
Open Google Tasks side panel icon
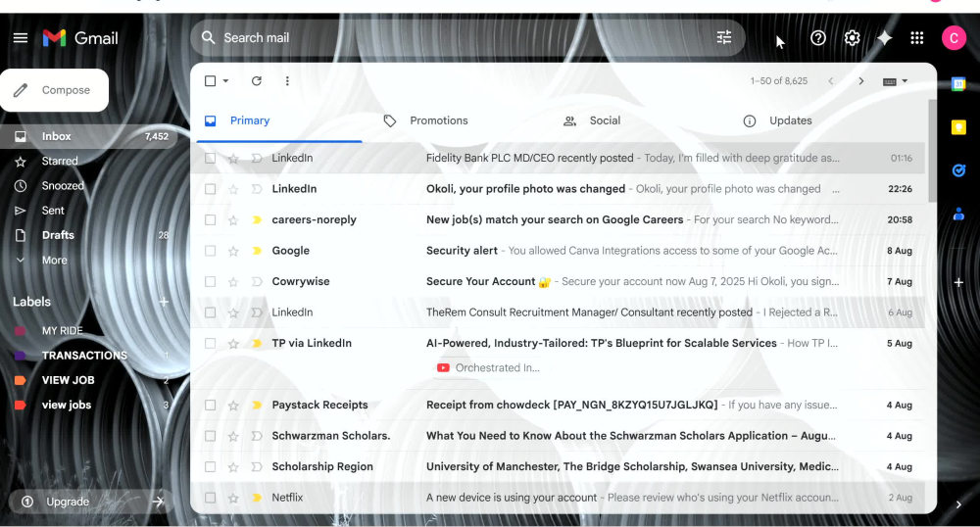(958, 169)
